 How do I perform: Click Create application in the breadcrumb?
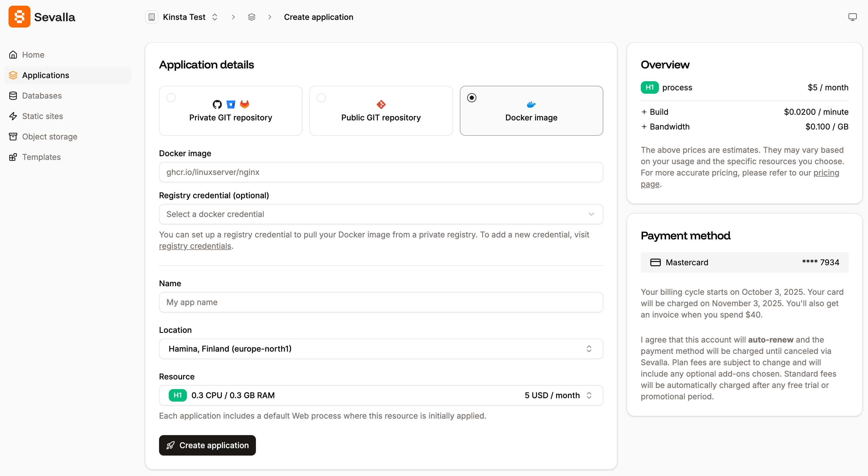pos(318,17)
